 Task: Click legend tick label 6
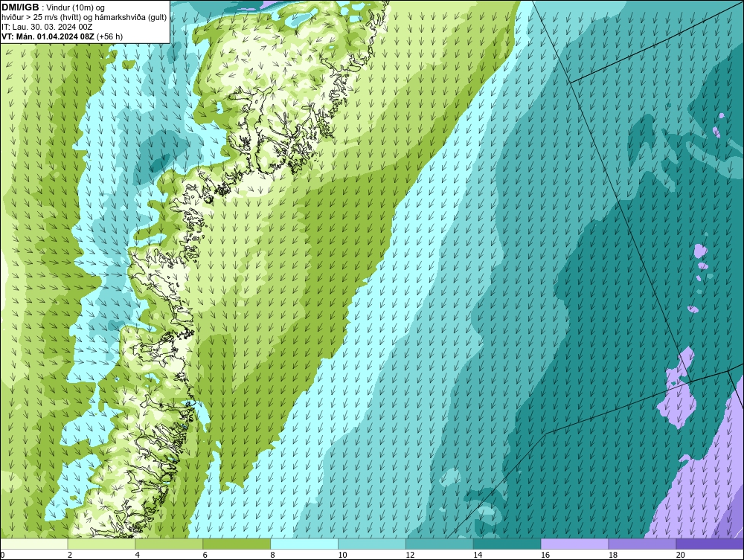coord(205,555)
